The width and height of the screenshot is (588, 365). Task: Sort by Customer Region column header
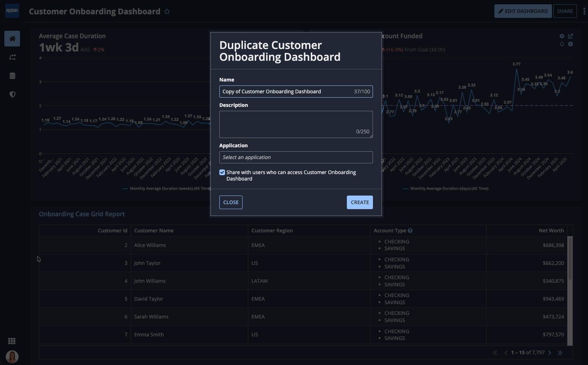point(272,231)
